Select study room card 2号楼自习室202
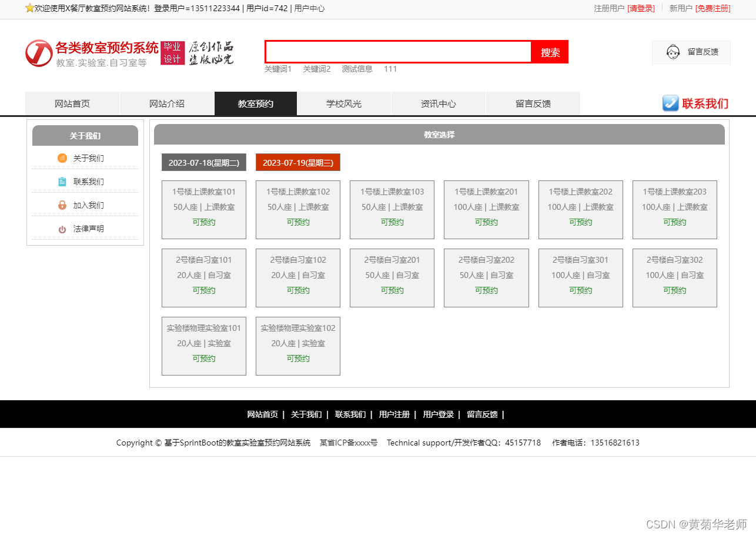 [486, 278]
